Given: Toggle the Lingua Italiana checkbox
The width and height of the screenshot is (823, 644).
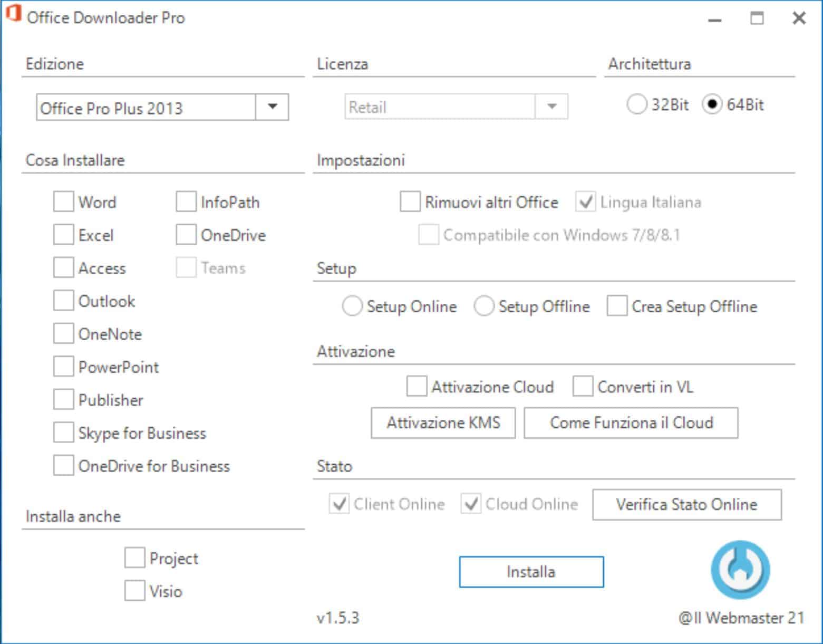Looking at the screenshot, I should 585,202.
